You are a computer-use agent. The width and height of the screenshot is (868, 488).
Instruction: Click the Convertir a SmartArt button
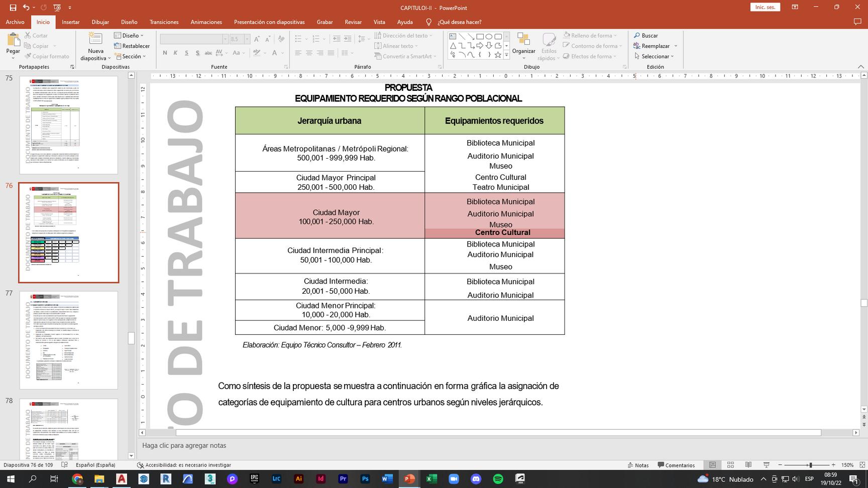[x=406, y=56]
